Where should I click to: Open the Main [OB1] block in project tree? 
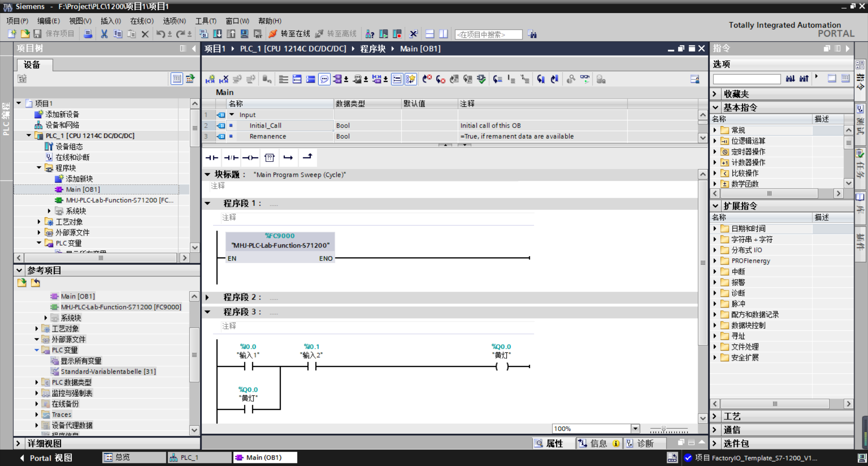[x=83, y=189]
